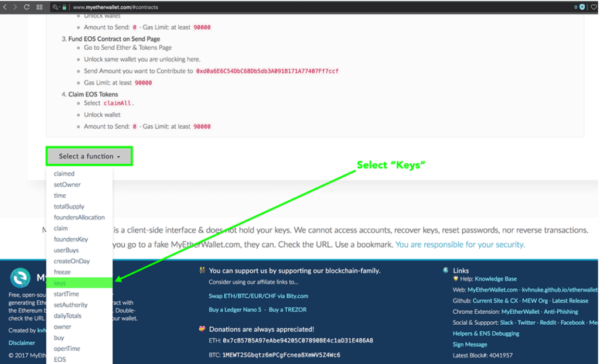Viewport: 600px width, 364px height.
Task: Click "You are responsible for your security" link
Action: click(x=460, y=245)
